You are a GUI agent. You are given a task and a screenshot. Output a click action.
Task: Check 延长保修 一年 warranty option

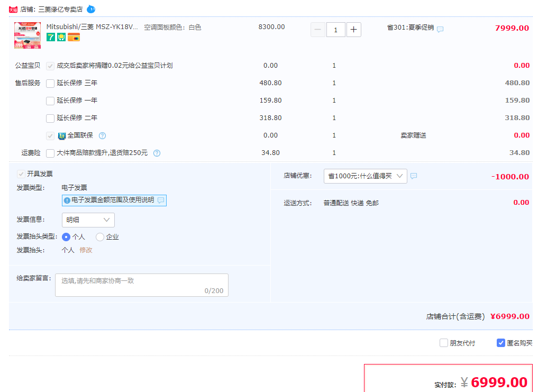point(50,101)
